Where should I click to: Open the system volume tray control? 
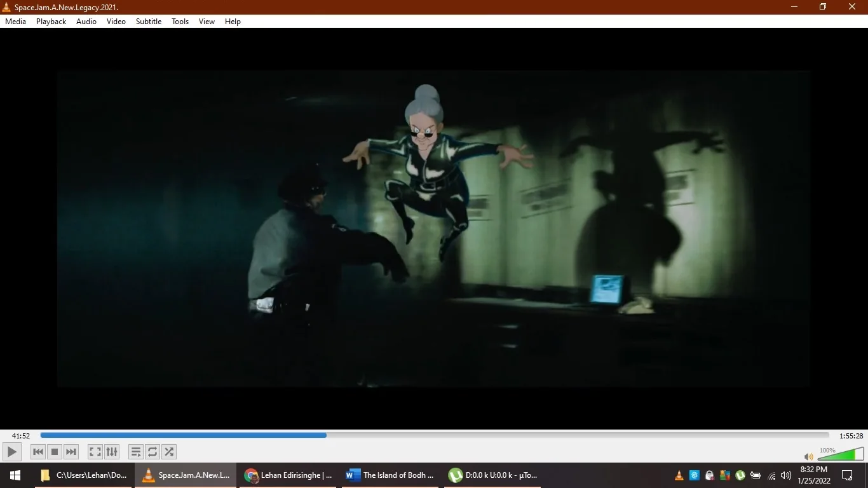coord(786,475)
